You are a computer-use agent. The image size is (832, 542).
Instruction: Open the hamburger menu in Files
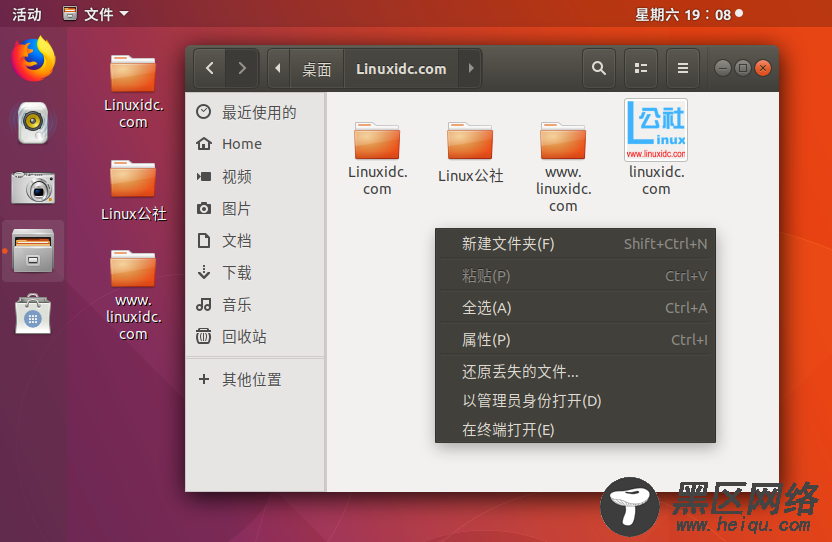point(683,68)
